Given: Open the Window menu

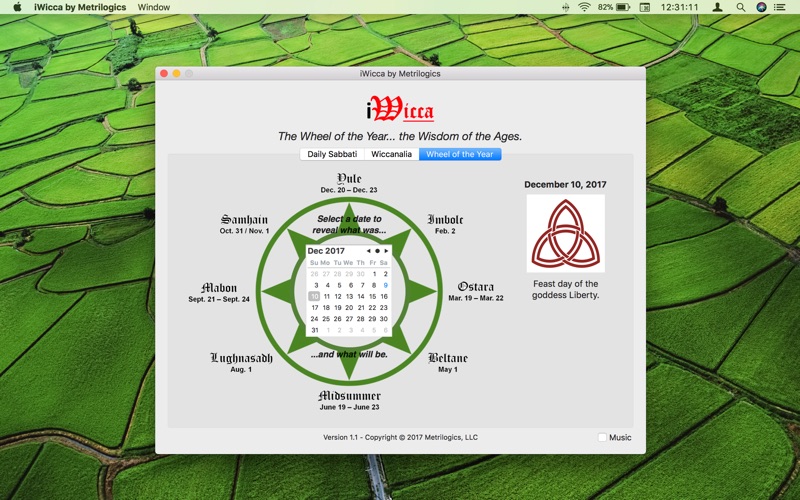Looking at the screenshot, I should tap(154, 7).
